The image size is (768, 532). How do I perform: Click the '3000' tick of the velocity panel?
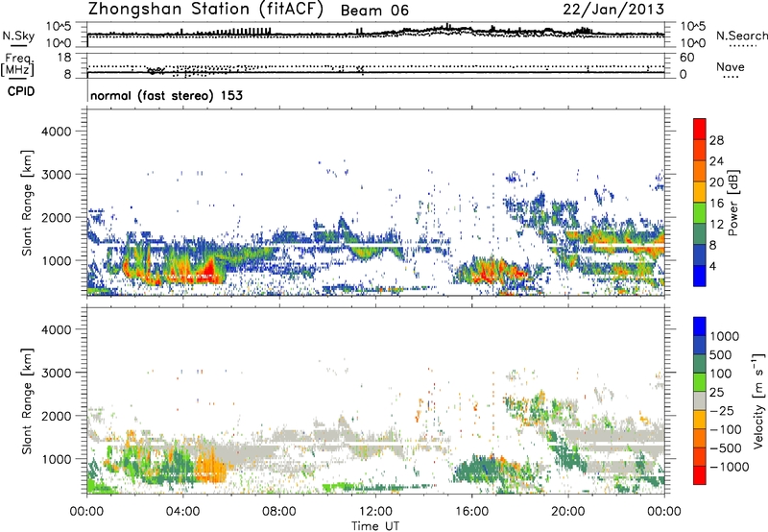point(56,373)
